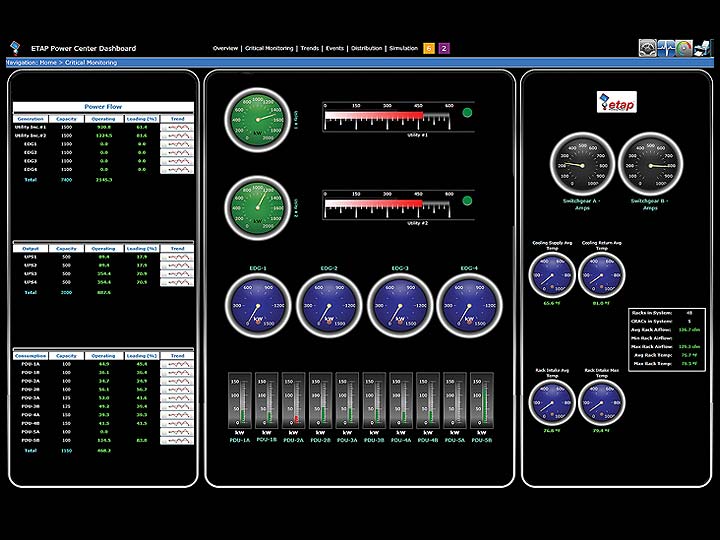The image size is (720, 540).
Task: Click the purple alert badge showing 2
Action: 444,48
